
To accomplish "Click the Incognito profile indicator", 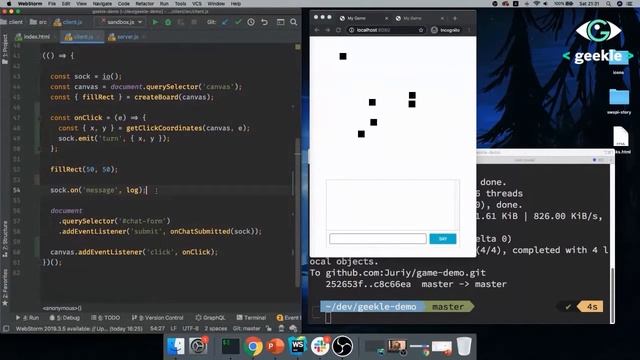I will 445,30.
